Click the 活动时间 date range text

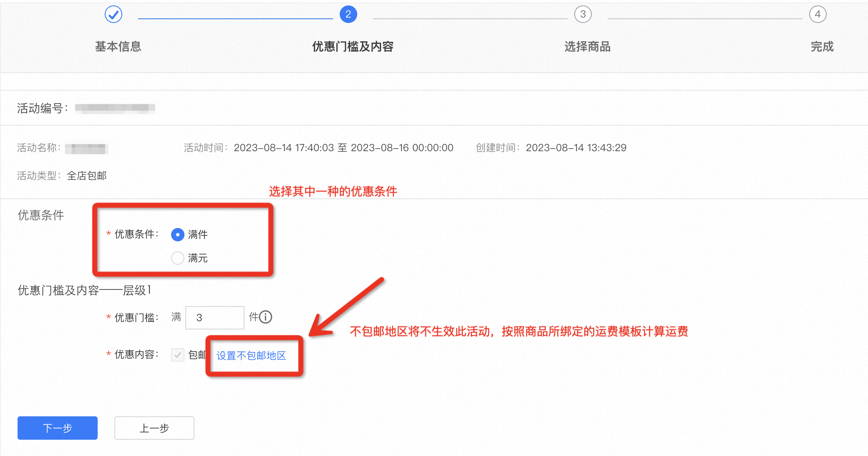(343, 148)
